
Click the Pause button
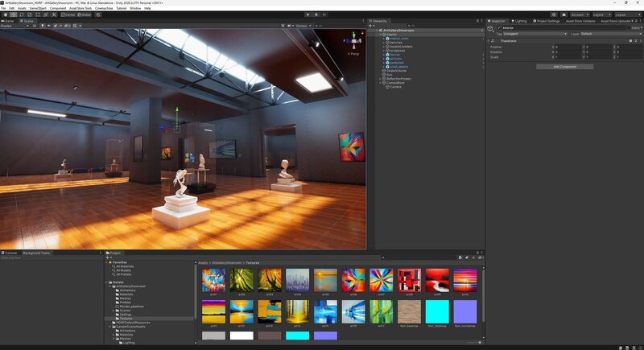[x=314, y=14]
